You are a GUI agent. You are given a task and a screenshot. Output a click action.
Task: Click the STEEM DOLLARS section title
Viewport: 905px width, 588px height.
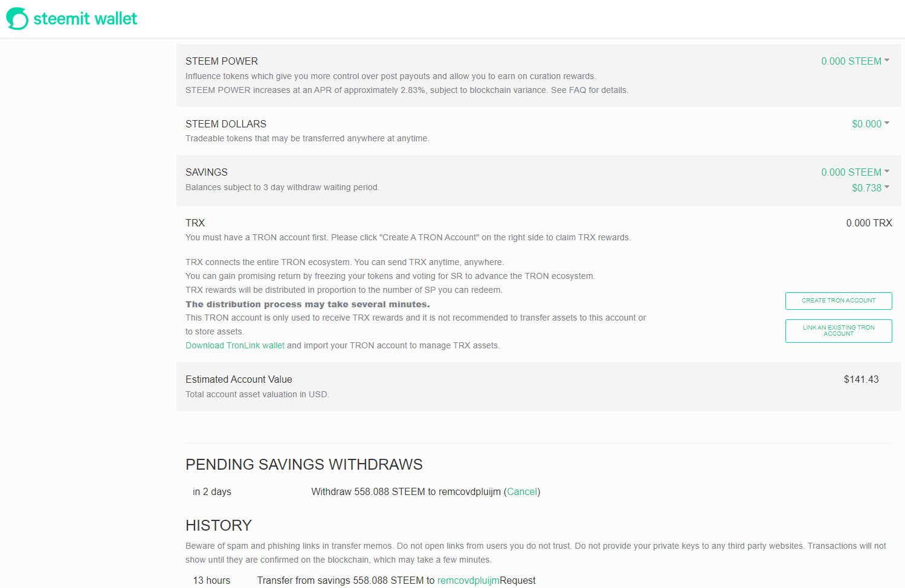tap(226, 124)
